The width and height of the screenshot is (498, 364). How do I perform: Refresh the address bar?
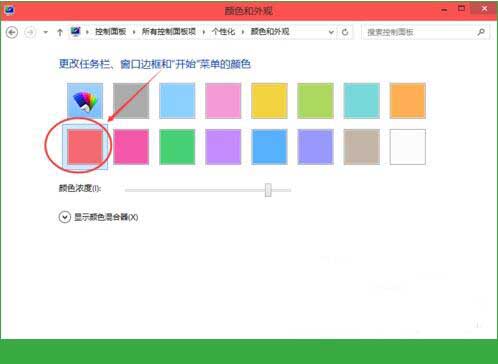tap(345, 32)
